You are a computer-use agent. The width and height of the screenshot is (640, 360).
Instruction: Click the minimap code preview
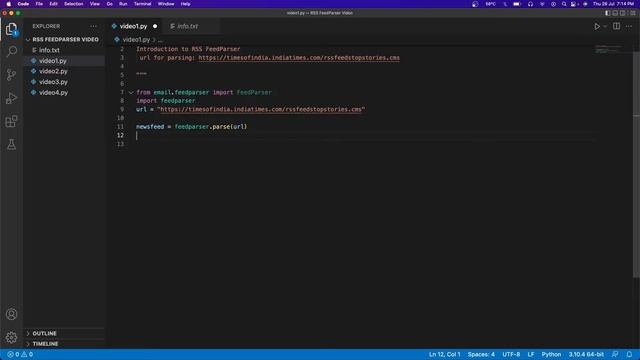(609, 49)
